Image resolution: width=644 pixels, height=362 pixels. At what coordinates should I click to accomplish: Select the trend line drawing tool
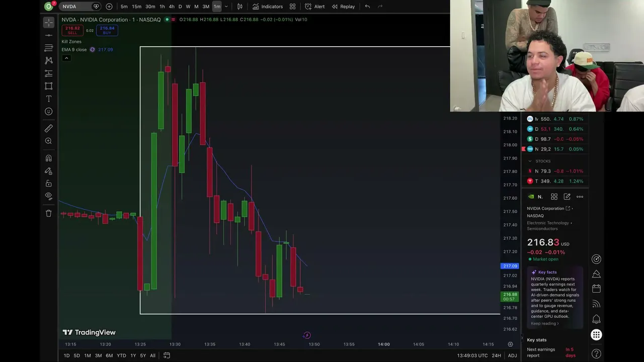tap(48, 35)
